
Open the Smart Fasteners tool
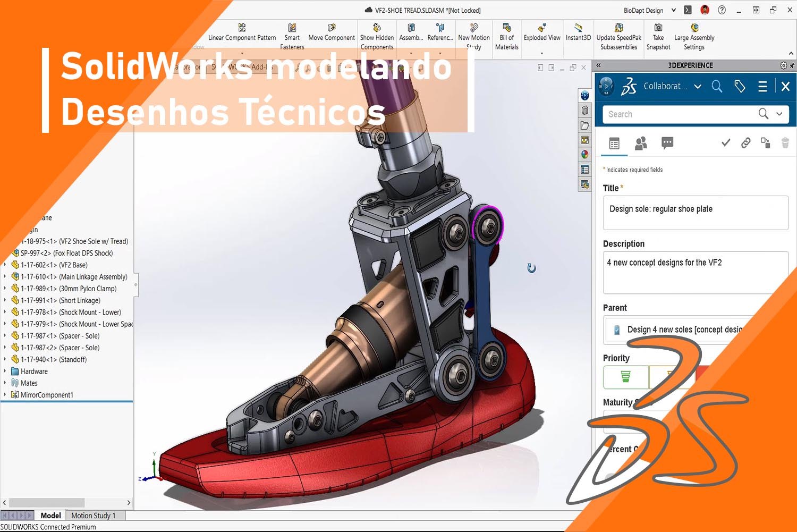tap(292, 37)
